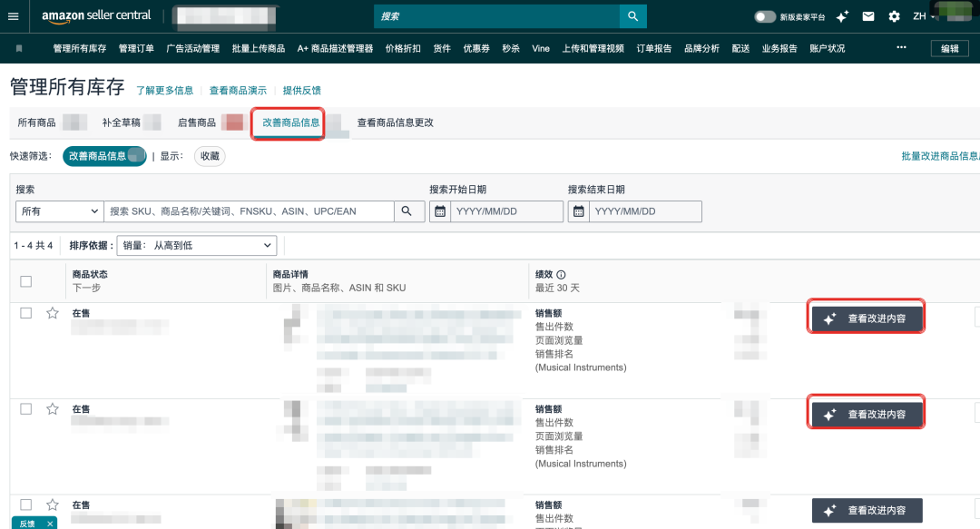
Task: Star the first listed product as favorite
Action: [x=53, y=313]
